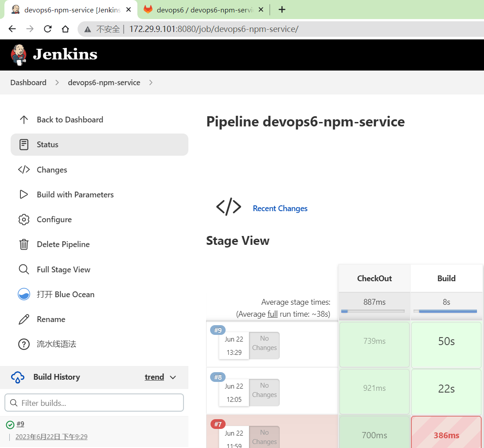Click the Recent Changes code icon

229,207
